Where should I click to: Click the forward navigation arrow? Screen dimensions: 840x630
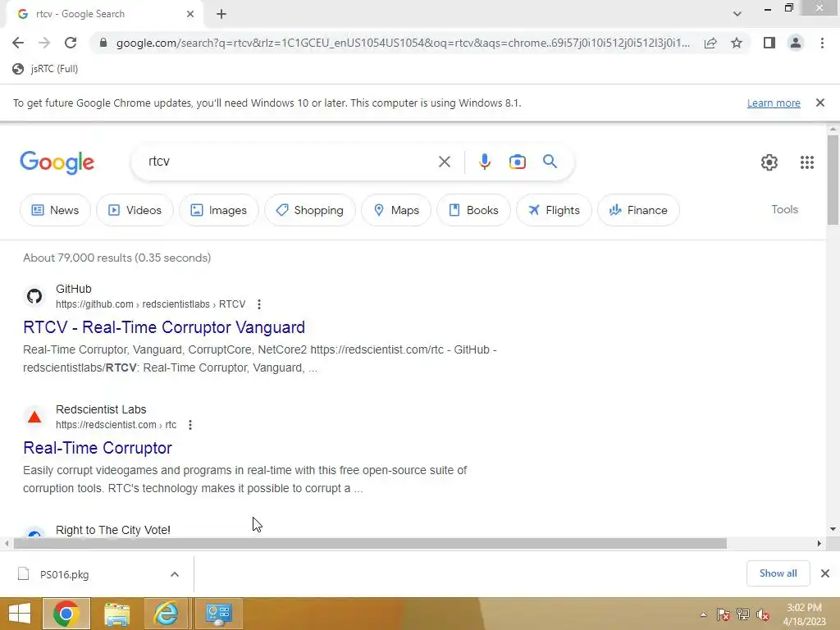[x=44, y=43]
